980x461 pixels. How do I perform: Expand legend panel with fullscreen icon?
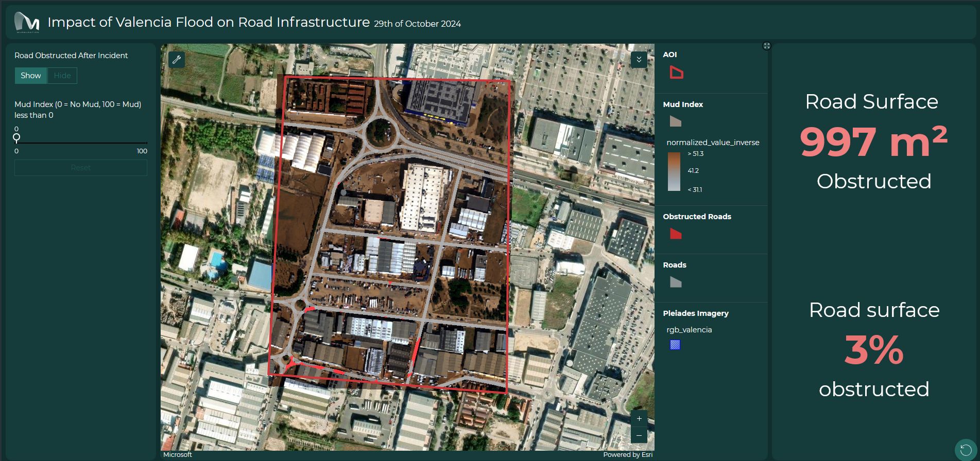[x=766, y=46]
